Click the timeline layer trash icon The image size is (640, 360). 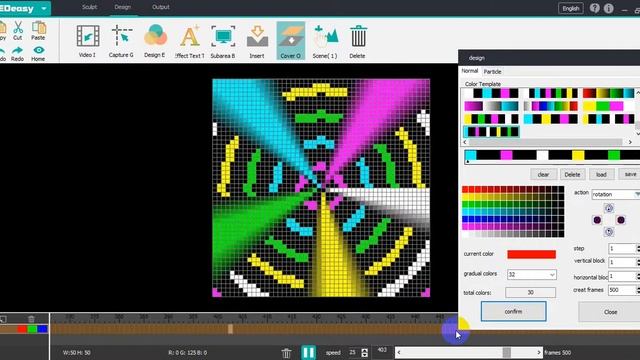click(31, 318)
